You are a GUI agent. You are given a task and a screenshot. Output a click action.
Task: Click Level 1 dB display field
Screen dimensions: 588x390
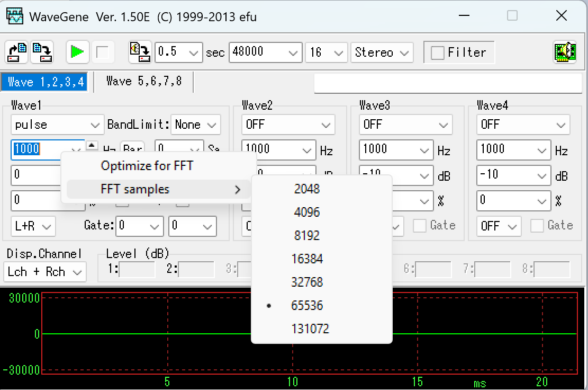click(137, 269)
